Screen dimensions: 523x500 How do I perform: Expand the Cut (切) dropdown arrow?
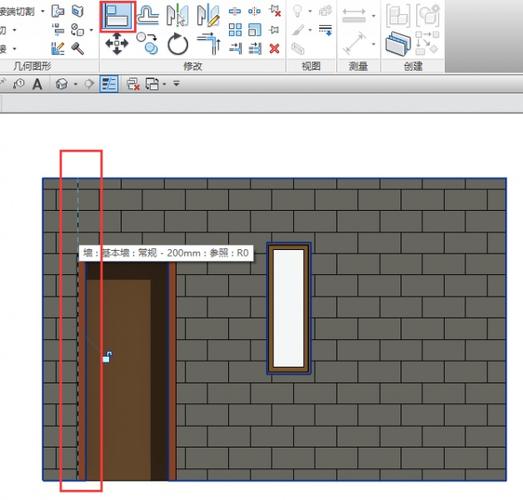[14, 30]
